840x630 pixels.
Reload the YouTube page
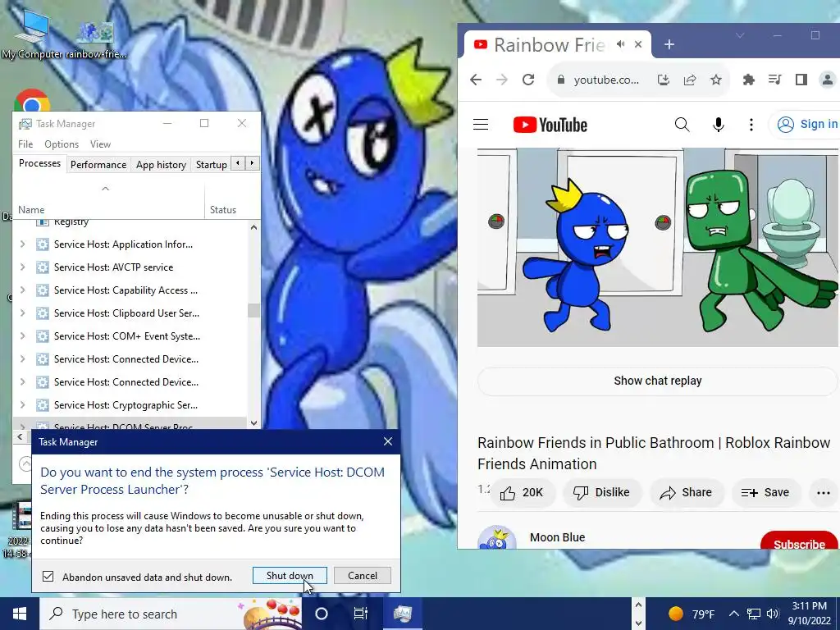pyautogui.click(x=528, y=80)
